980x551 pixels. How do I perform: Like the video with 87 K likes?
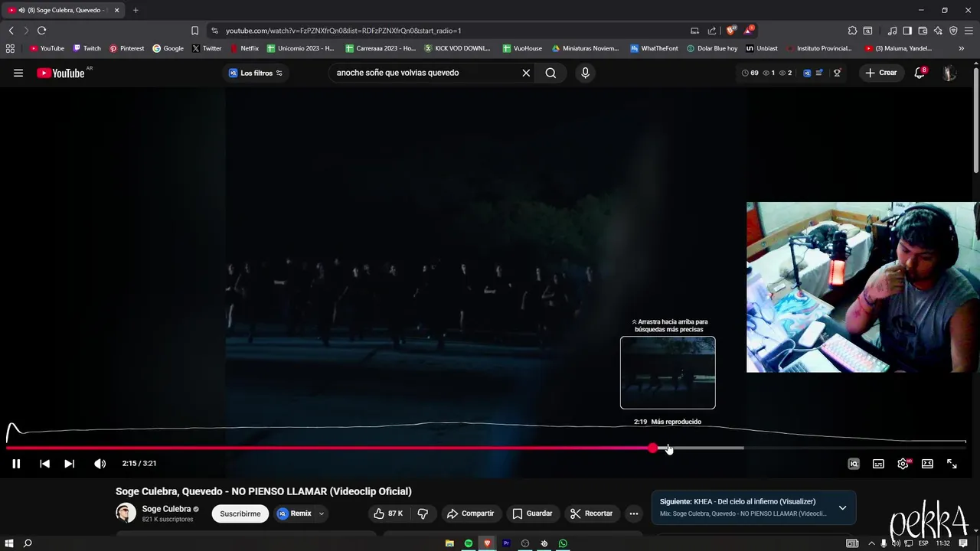pyautogui.click(x=389, y=514)
